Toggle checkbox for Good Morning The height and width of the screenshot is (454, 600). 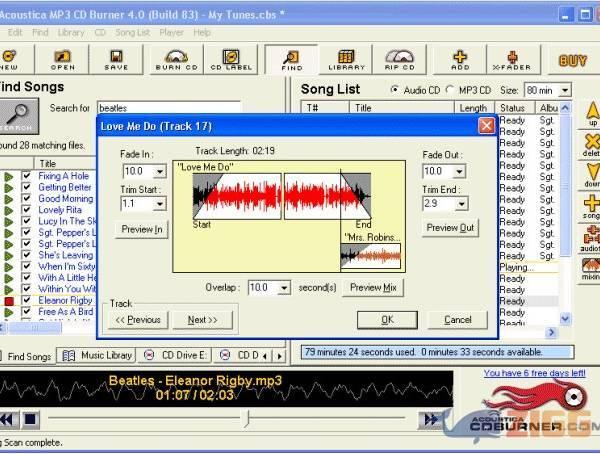coord(26,199)
